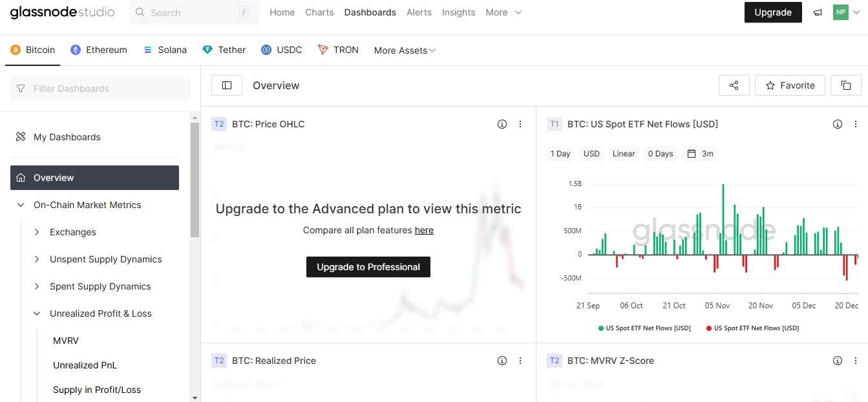Click the BTC: Realized Price title
This screenshot has height=402, width=868.
tap(274, 361)
